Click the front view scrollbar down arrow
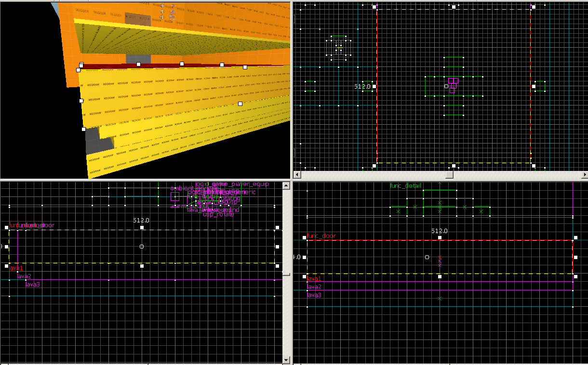588x365 pixels. pos(286,359)
